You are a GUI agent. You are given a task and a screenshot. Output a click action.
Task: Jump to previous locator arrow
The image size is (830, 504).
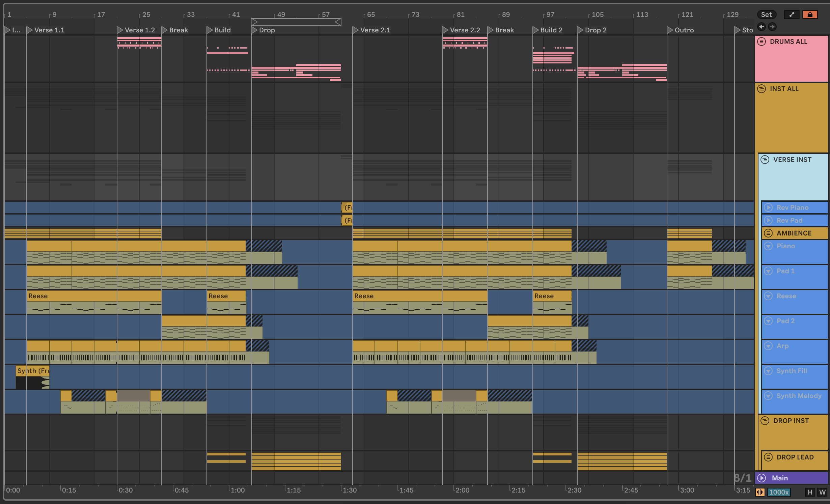762,27
